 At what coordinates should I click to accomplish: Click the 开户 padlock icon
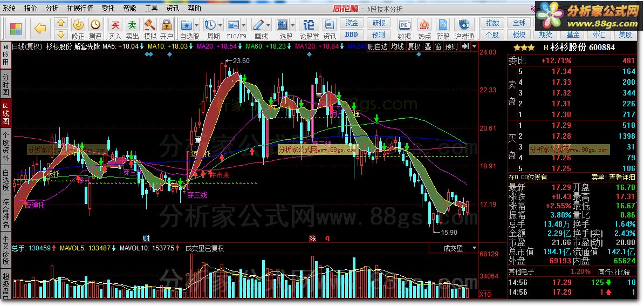166,25
